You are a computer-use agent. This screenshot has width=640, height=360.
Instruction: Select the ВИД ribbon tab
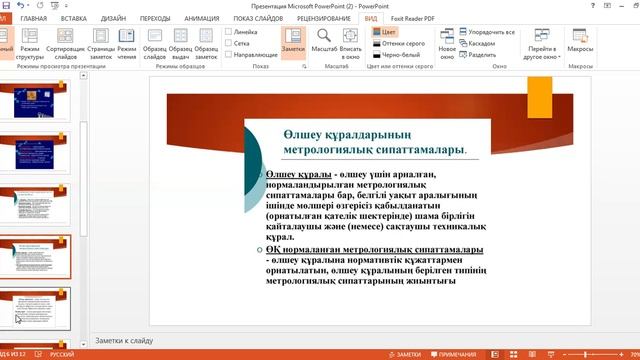pyautogui.click(x=371, y=18)
